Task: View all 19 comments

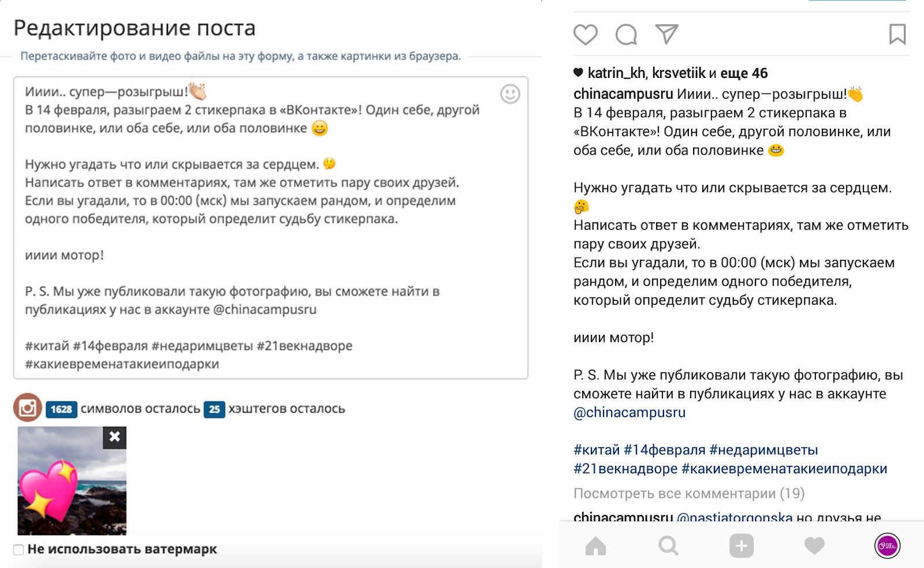Action: pyautogui.click(x=688, y=494)
